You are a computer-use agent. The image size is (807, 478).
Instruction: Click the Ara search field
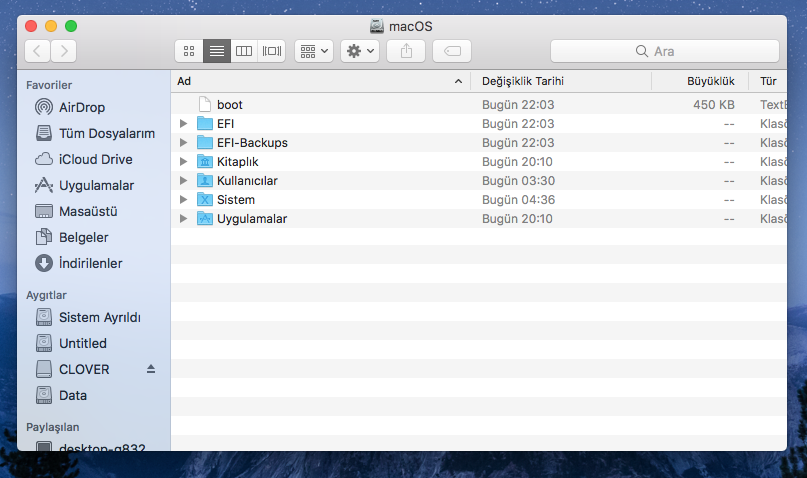click(x=664, y=51)
